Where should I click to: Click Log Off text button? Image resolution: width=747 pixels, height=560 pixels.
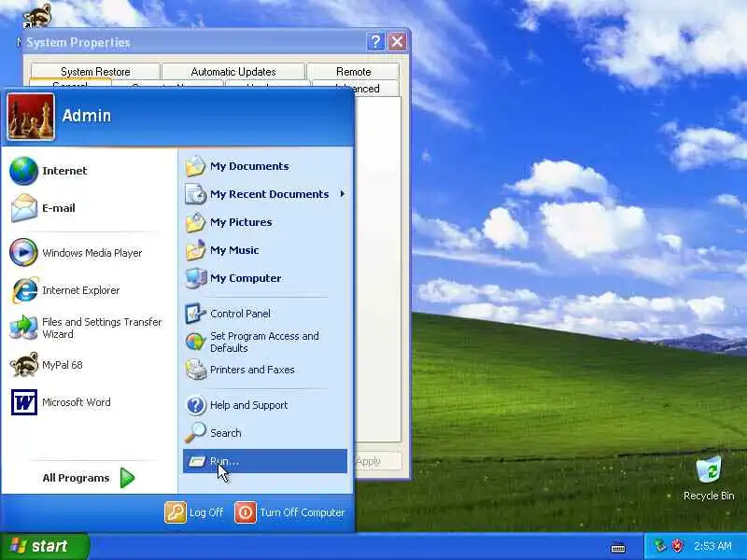206,512
